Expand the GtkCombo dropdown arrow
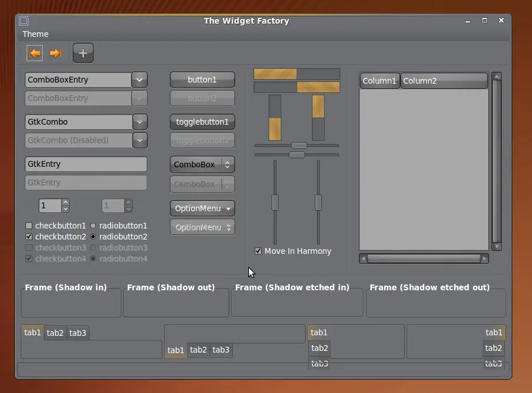Viewport: 532px width, 393px height. (140, 122)
